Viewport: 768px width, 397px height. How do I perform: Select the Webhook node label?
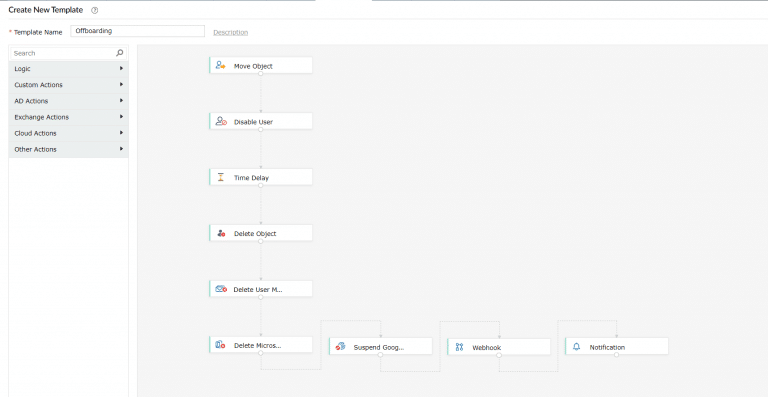pyautogui.click(x=486, y=348)
